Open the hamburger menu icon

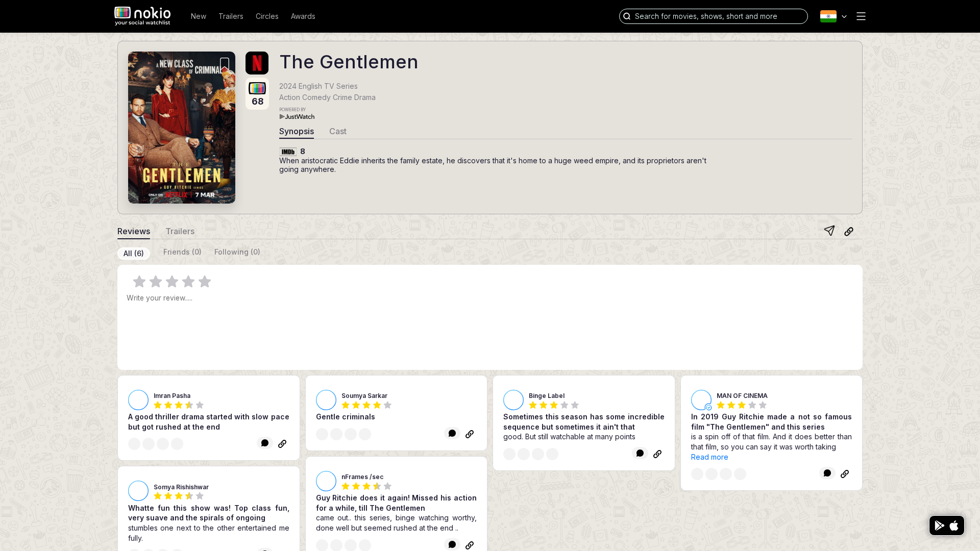click(x=861, y=16)
